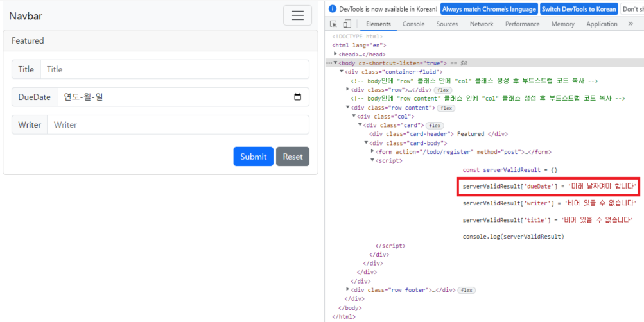The height and width of the screenshot is (322, 644).
Task: Click the serverValidResult['dueDate'] line
Action: point(550,187)
